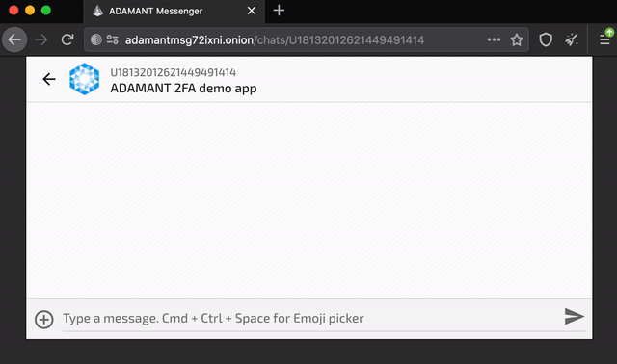Select the ADAMANT Messenger browser tab

[x=174, y=11]
